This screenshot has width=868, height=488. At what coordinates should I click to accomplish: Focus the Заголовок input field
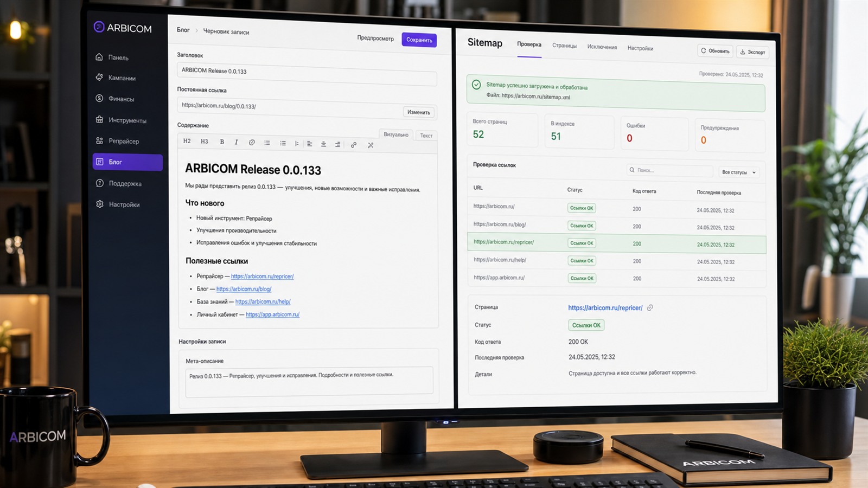[x=307, y=74]
